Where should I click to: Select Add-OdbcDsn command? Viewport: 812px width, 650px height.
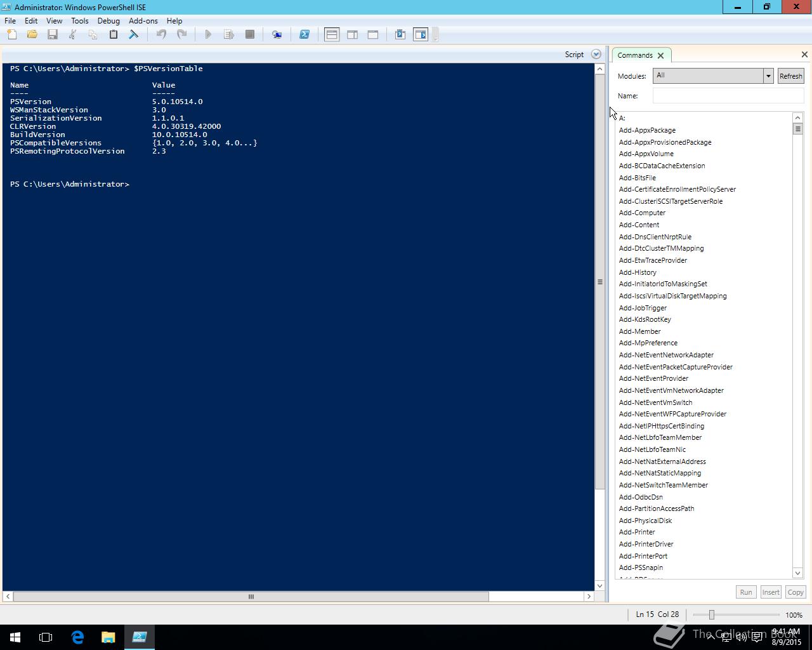click(x=641, y=497)
